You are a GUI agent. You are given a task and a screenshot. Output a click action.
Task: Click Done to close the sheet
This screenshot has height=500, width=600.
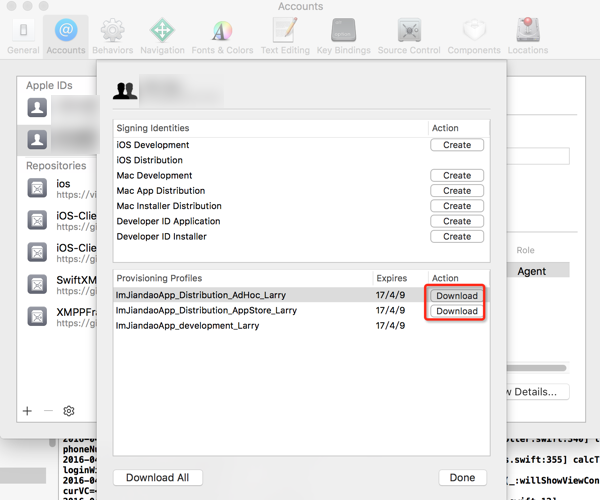[x=462, y=478]
